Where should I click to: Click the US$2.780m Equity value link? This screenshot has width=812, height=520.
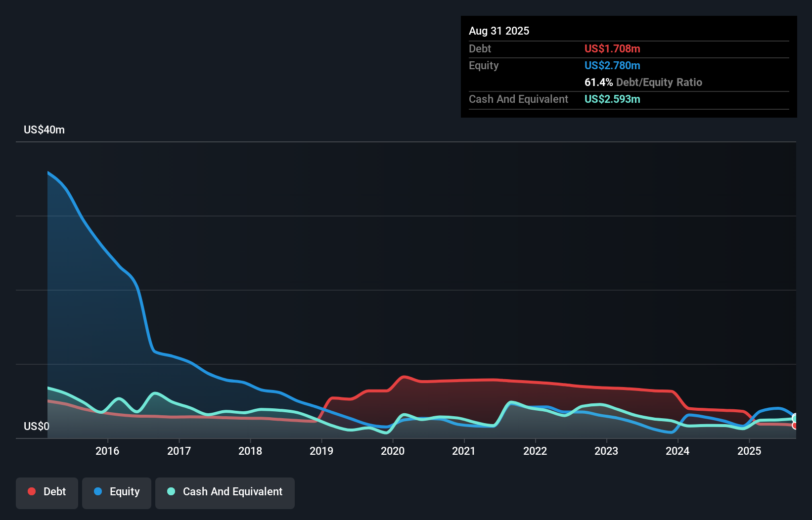click(x=612, y=65)
